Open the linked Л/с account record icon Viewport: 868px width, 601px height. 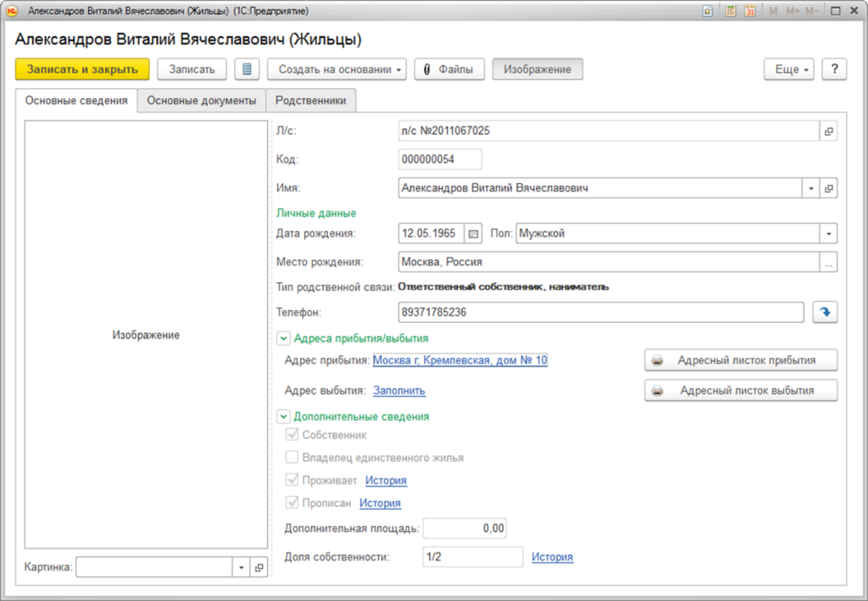tap(828, 131)
